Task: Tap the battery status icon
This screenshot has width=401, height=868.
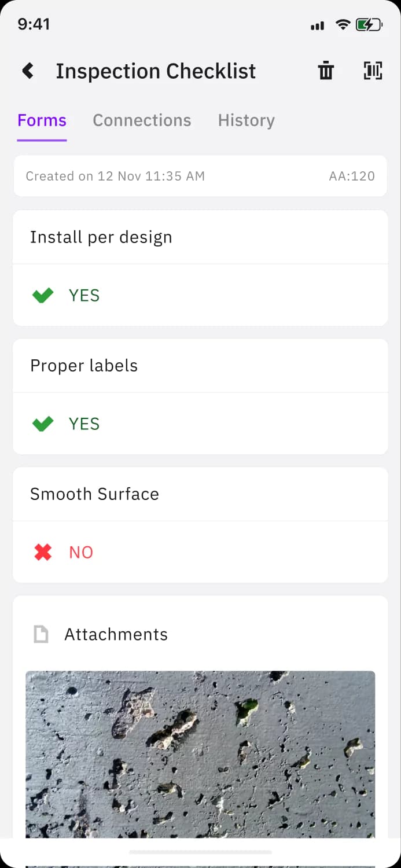Action: (x=369, y=25)
